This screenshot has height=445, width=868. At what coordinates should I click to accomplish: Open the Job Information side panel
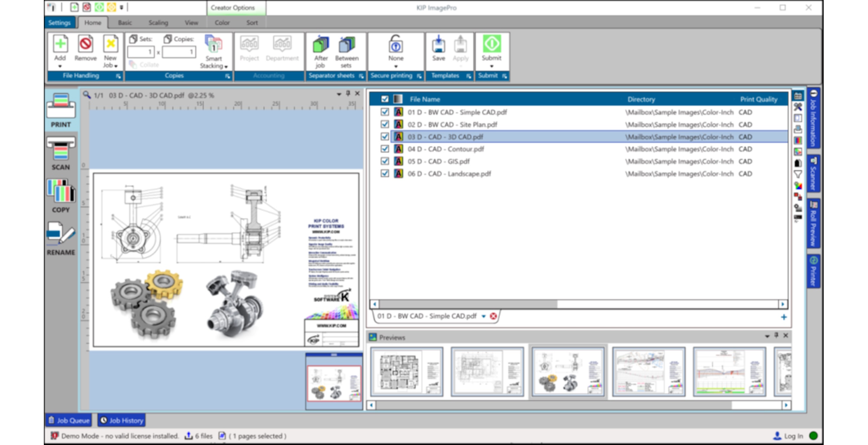coord(813,118)
